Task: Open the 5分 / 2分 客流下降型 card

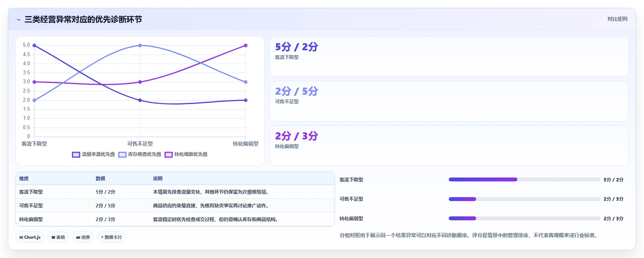Action: 449,57
